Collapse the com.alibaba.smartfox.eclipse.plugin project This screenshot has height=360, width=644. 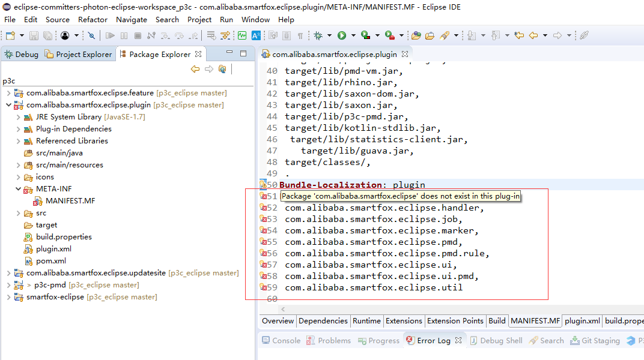coord(8,105)
